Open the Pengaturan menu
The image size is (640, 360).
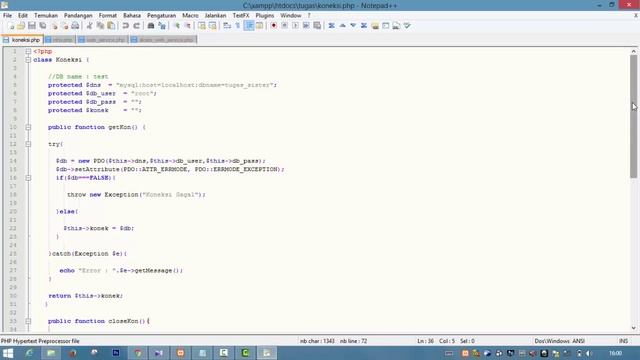tap(161, 16)
